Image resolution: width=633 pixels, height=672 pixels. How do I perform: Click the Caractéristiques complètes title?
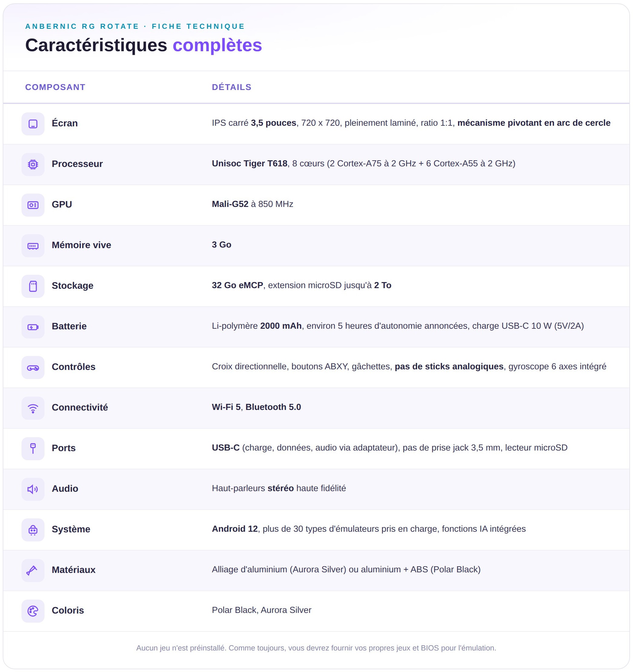pyautogui.click(x=143, y=45)
